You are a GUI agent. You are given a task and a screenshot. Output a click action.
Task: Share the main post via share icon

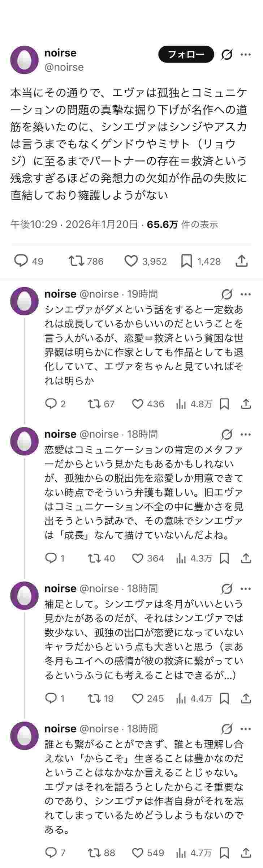coord(242,261)
